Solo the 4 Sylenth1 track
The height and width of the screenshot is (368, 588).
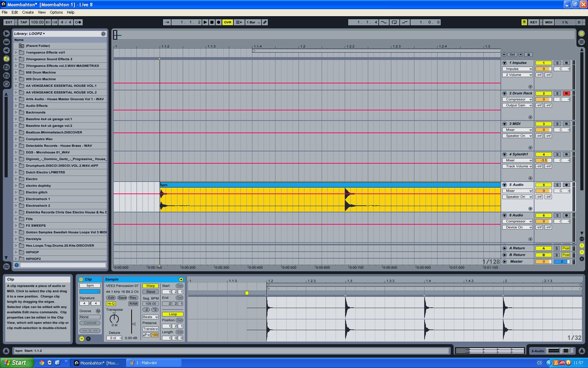click(557, 154)
